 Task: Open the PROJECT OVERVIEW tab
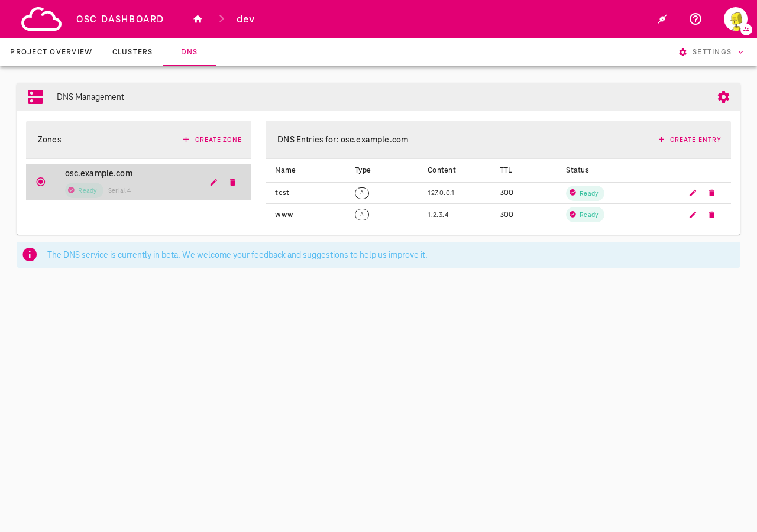click(x=51, y=51)
